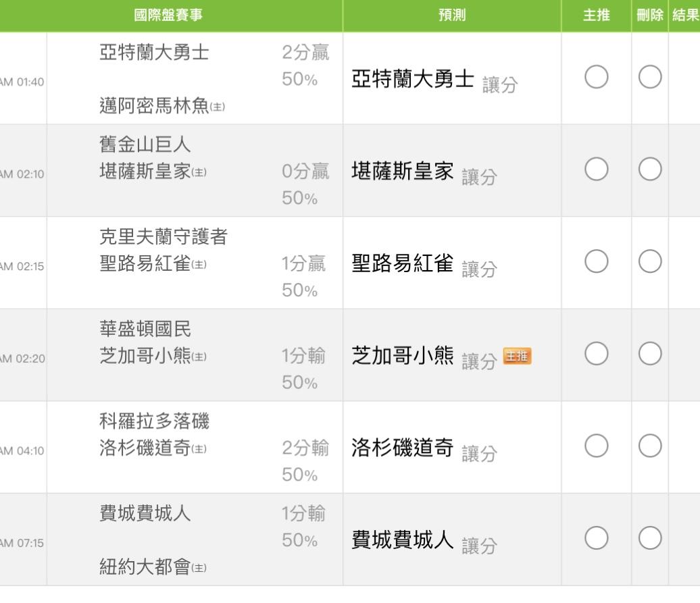Mark 費城費城人 prediction as 主推
Screen dimensions: 700x603
coord(597,538)
